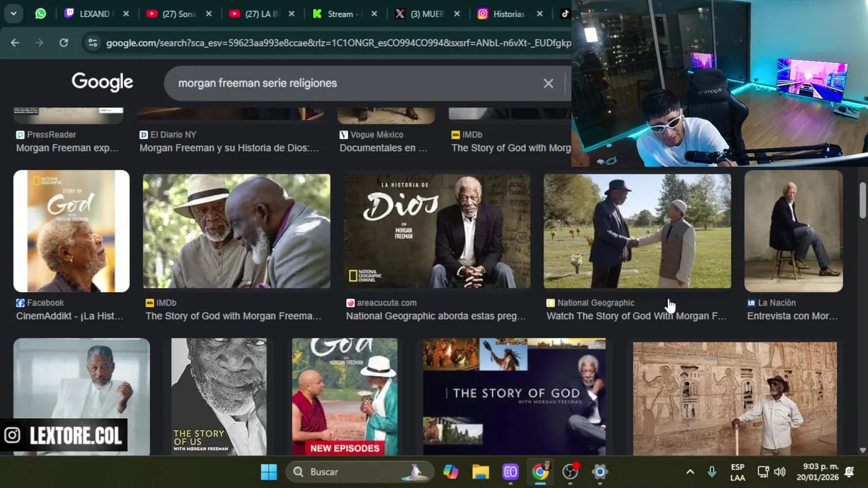868x488 pixels.
Task: Open the La Historia de Dios thumbnail
Action: pos(437,231)
